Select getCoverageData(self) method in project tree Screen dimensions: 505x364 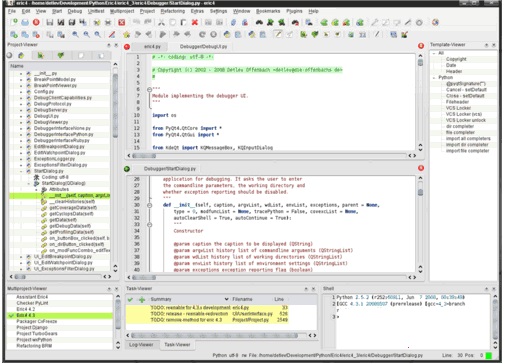point(73,208)
